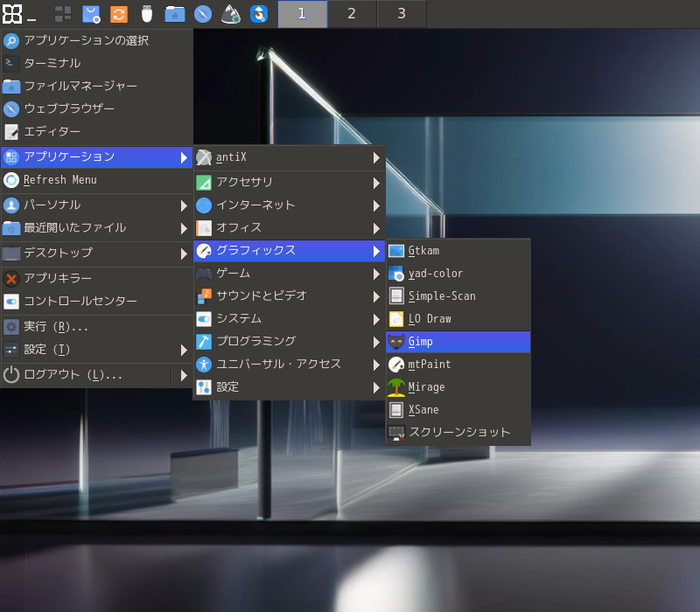700x612 pixels.
Task: Switch to workspace 3
Action: coord(402,14)
